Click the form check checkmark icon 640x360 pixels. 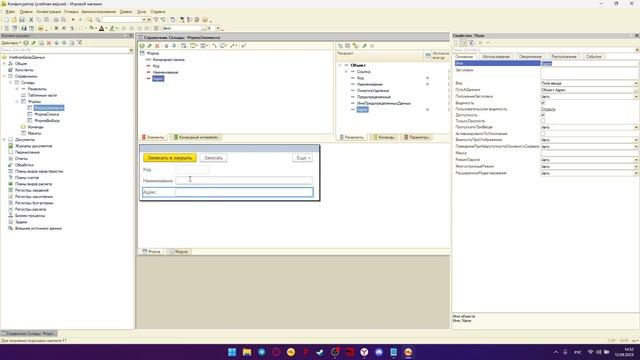tap(244, 46)
